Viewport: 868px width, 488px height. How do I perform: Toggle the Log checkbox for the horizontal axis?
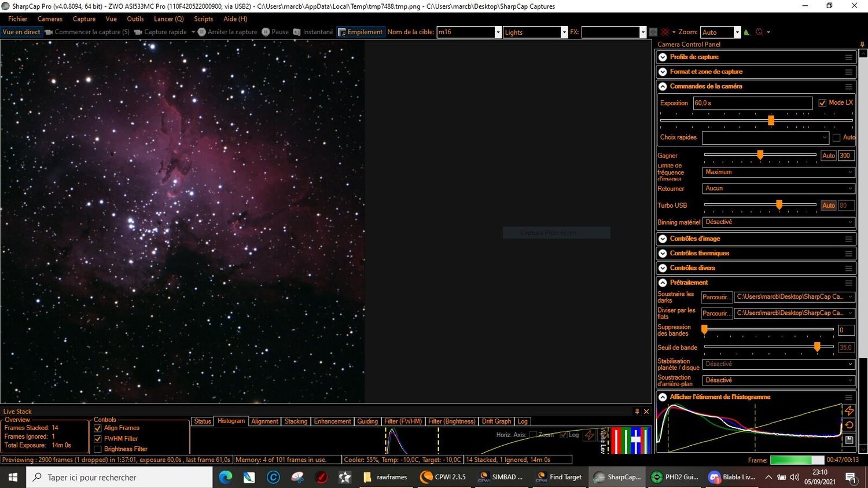[x=564, y=435]
